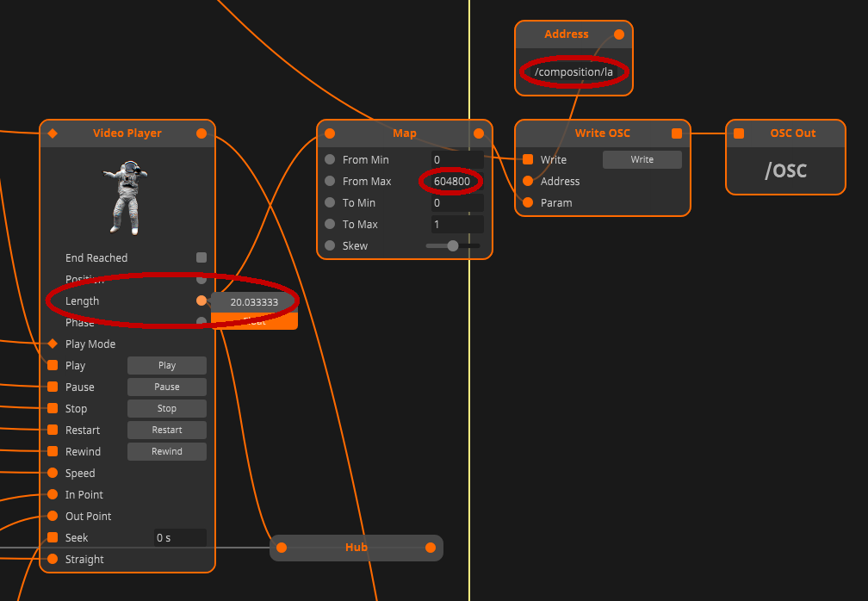The image size is (868, 601).
Task: Click the Address node output port
Action: 619,34
